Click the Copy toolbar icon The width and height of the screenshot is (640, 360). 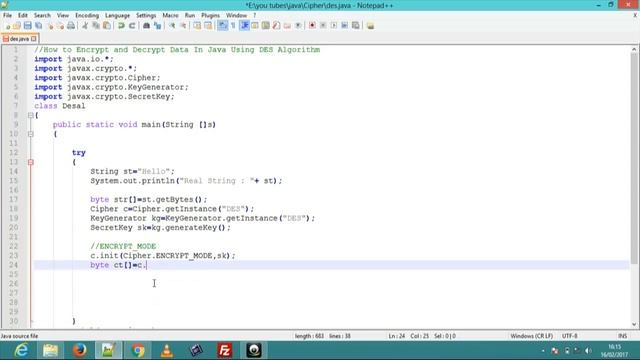96,26
